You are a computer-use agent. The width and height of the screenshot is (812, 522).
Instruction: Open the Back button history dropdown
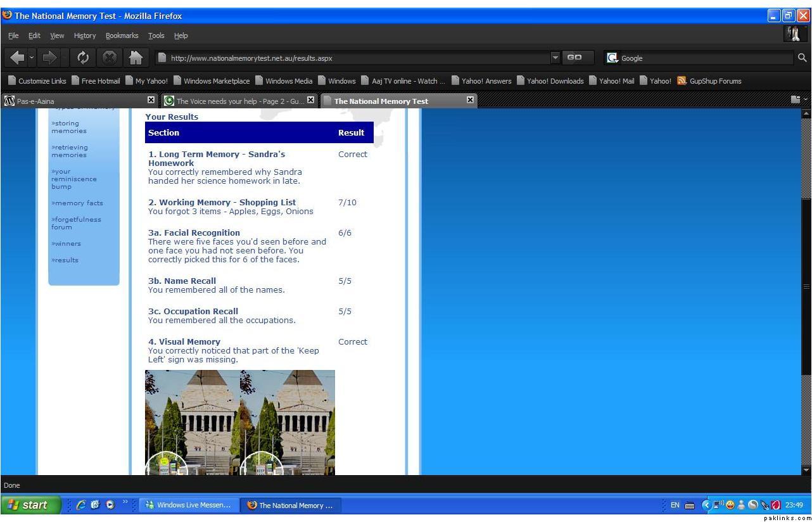coord(32,58)
